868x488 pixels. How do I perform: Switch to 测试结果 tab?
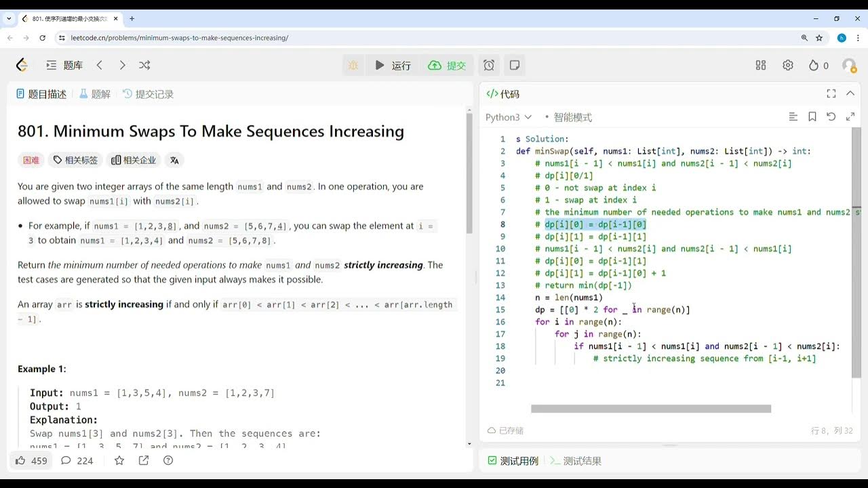pyautogui.click(x=576, y=461)
